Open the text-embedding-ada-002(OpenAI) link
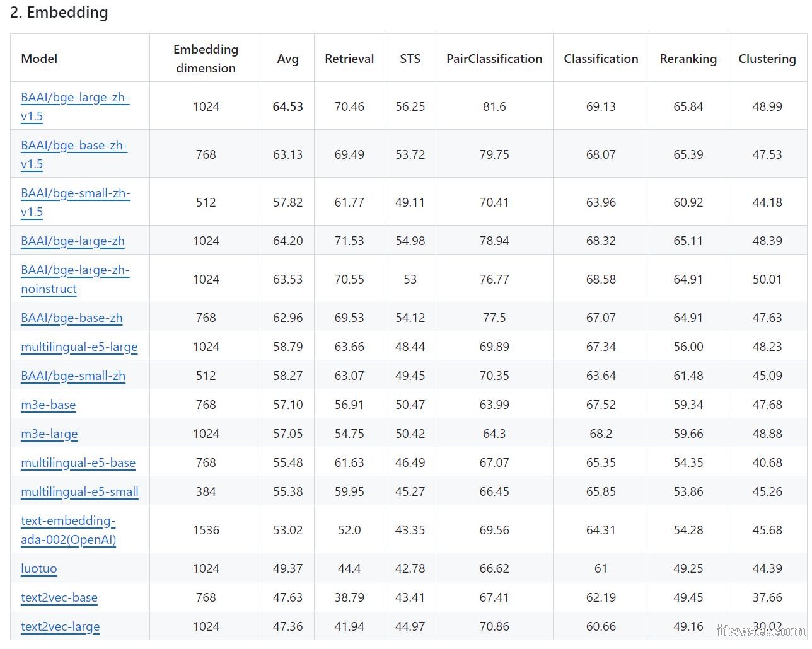The height and width of the screenshot is (649, 812). (x=69, y=530)
